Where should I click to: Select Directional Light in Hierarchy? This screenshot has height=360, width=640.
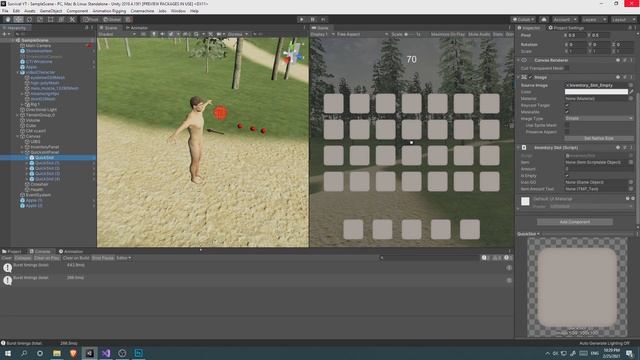[41, 110]
